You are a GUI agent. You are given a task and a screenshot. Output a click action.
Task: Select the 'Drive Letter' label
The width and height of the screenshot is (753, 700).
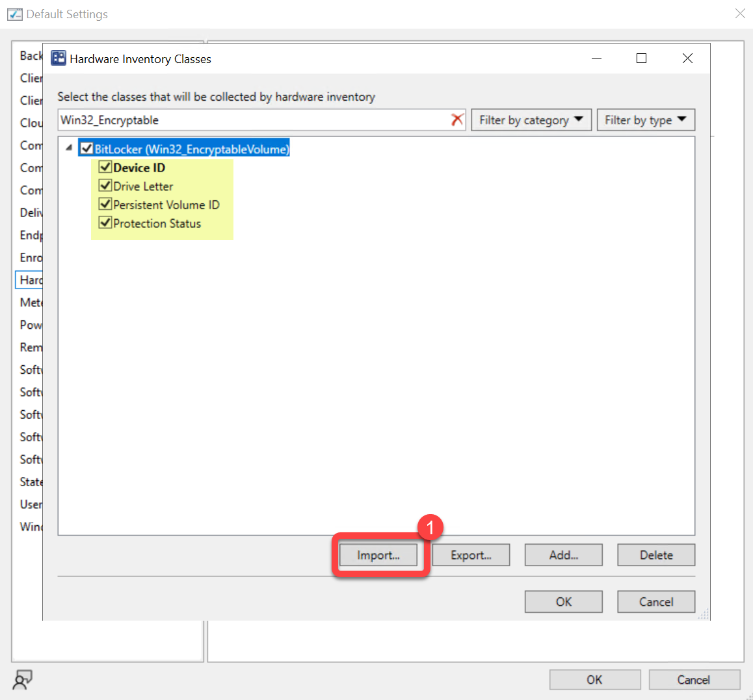click(143, 187)
